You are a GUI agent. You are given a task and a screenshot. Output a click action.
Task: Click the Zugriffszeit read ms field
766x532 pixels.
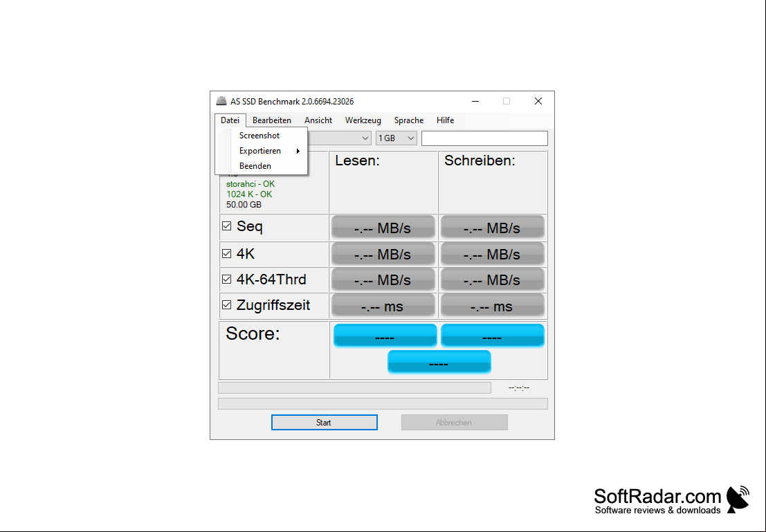(x=383, y=306)
